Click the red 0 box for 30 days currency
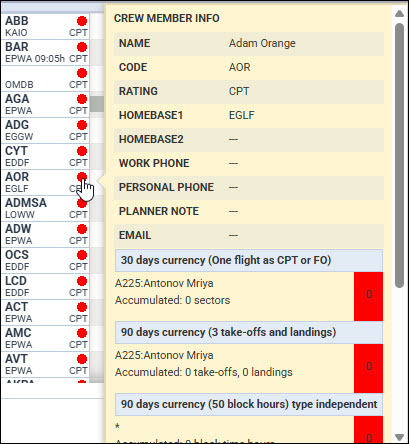The image size is (409, 444). point(369,296)
